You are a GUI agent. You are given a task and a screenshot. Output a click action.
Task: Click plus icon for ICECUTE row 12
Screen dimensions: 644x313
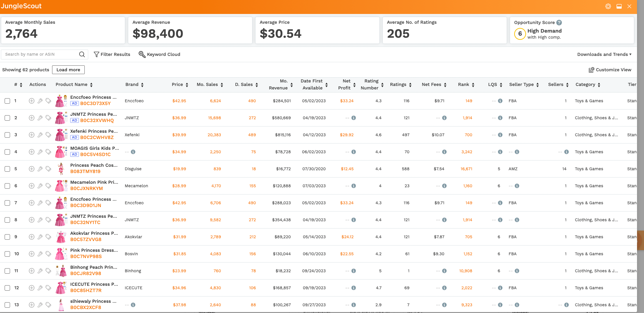point(31,288)
